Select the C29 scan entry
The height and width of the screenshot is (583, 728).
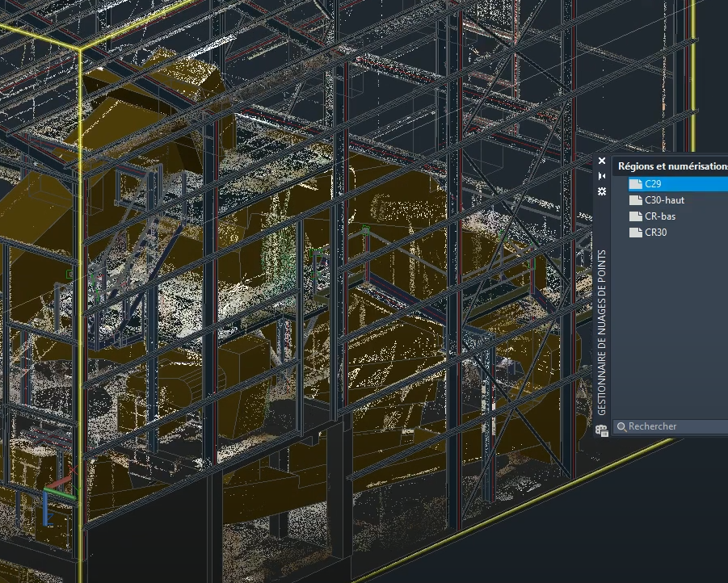pyautogui.click(x=653, y=184)
